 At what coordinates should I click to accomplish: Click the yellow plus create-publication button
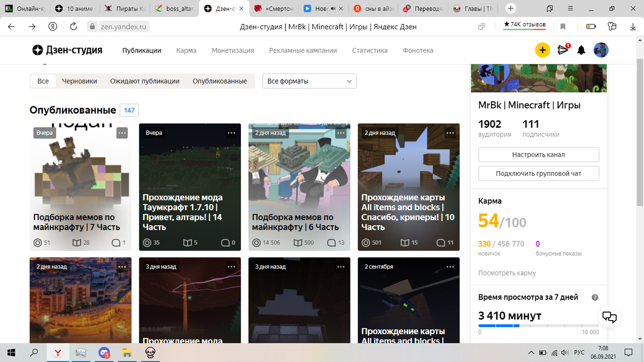[543, 50]
